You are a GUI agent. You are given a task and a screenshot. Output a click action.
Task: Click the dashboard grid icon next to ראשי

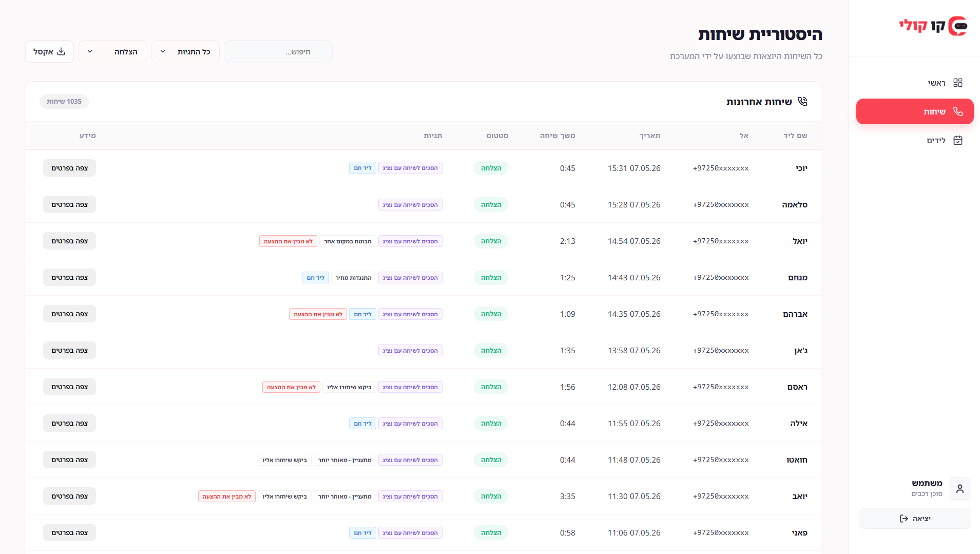[x=958, y=83]
